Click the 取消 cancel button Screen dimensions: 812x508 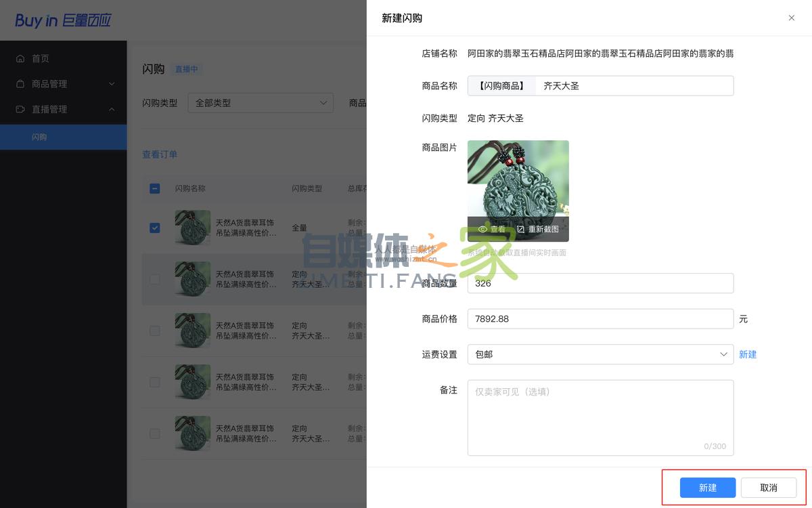tap(768, 487)
